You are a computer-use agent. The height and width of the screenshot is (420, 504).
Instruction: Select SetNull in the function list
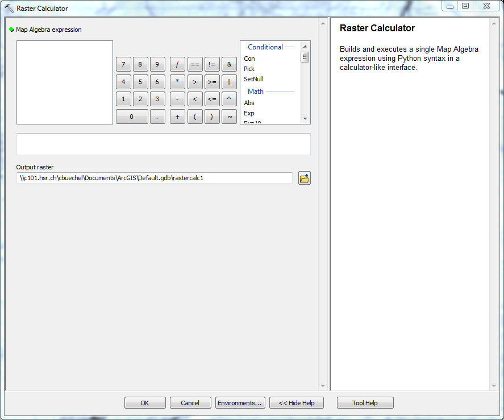point(253,79)
